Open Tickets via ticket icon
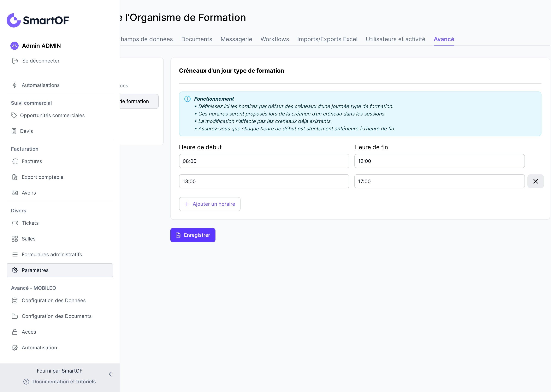Image resolution: width=551 pixels, height=392 pixels. coord(15,223)
